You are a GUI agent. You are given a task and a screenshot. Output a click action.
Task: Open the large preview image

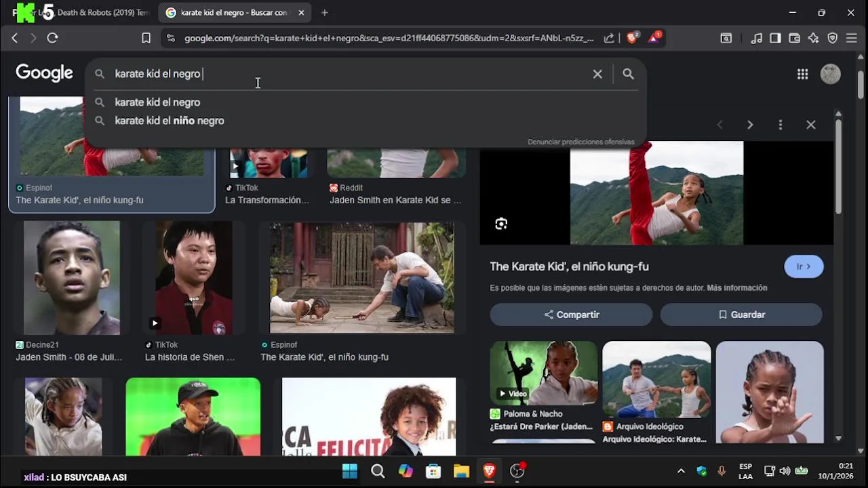pos(656,192)
